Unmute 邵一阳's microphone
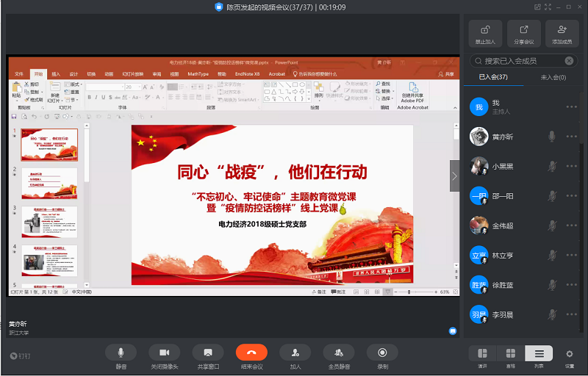588x376 pixels. tap(552, 195)
